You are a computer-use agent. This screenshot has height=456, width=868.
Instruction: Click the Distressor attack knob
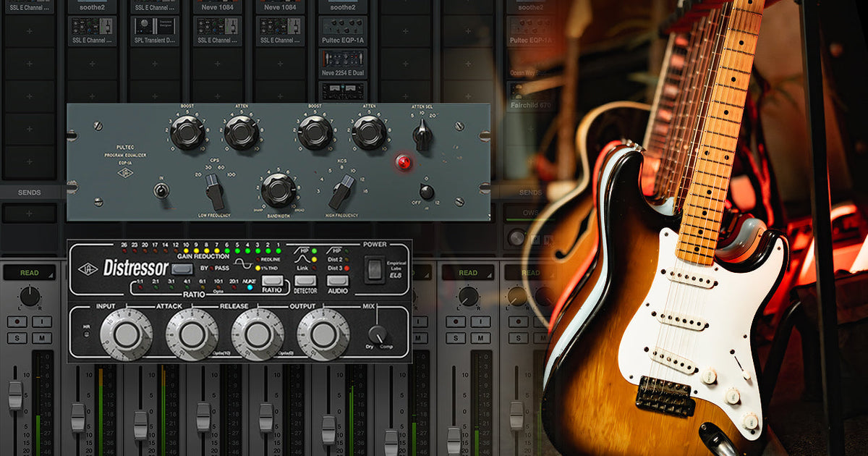[x=192, y=334]
